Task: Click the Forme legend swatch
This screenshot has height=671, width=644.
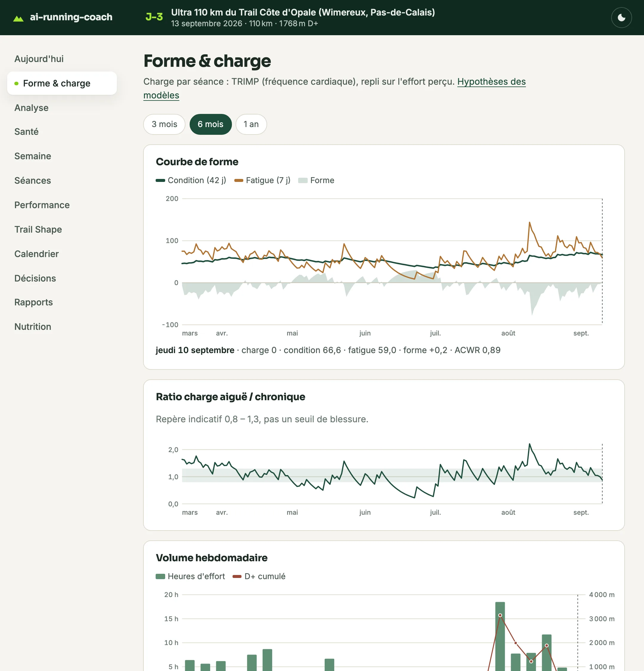Action: point(303,180)
